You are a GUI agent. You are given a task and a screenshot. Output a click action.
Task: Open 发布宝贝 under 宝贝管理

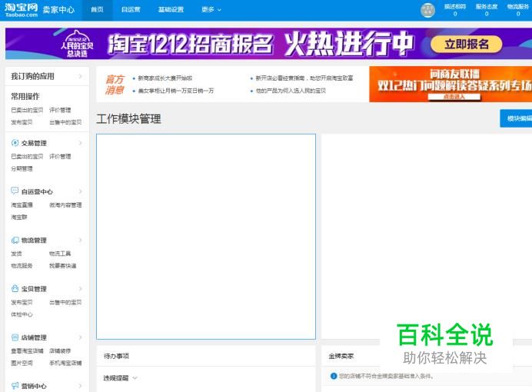[22, 302]
